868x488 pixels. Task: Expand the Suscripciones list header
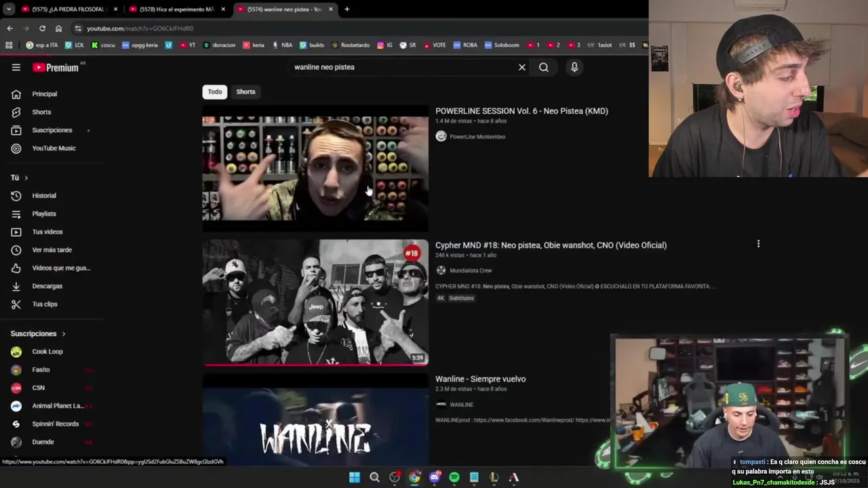click(x=38, y=333)
